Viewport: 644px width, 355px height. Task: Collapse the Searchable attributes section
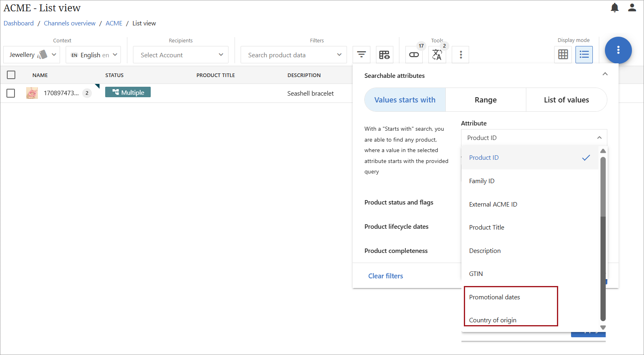click(x=605, y=74)
